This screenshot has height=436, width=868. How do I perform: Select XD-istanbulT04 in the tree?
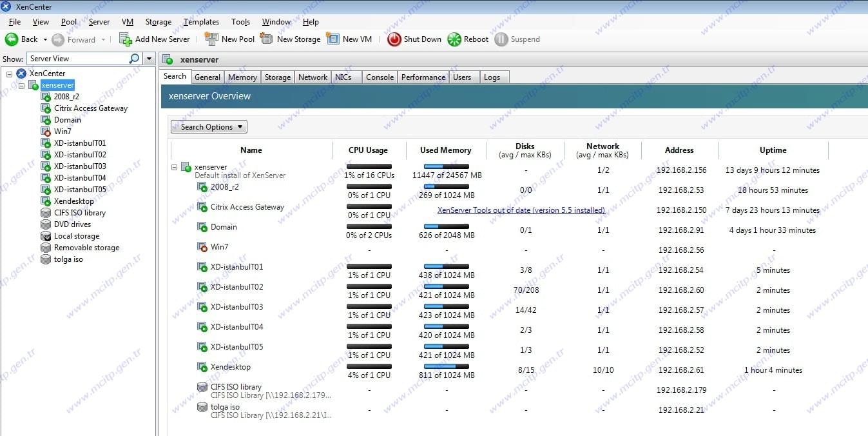coord(80,178)
